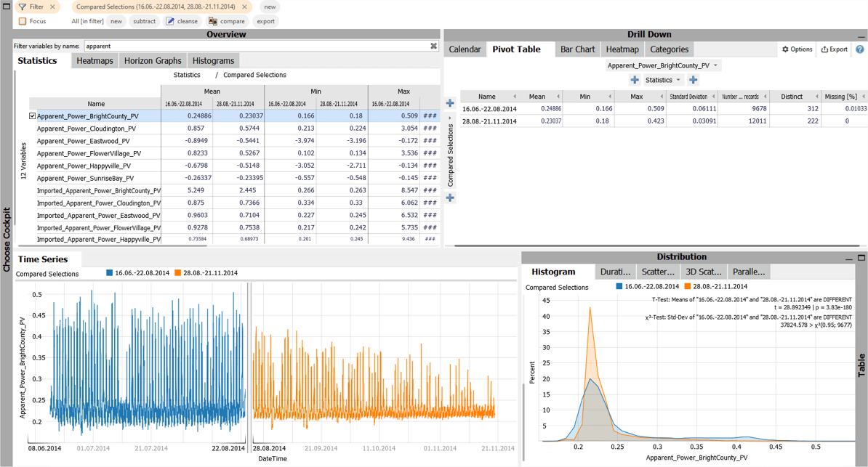Select Imported_Apparent_Power_BrightCounty_PV row
868x467 pixels.
pyautogui.click(x=234, y=190)
